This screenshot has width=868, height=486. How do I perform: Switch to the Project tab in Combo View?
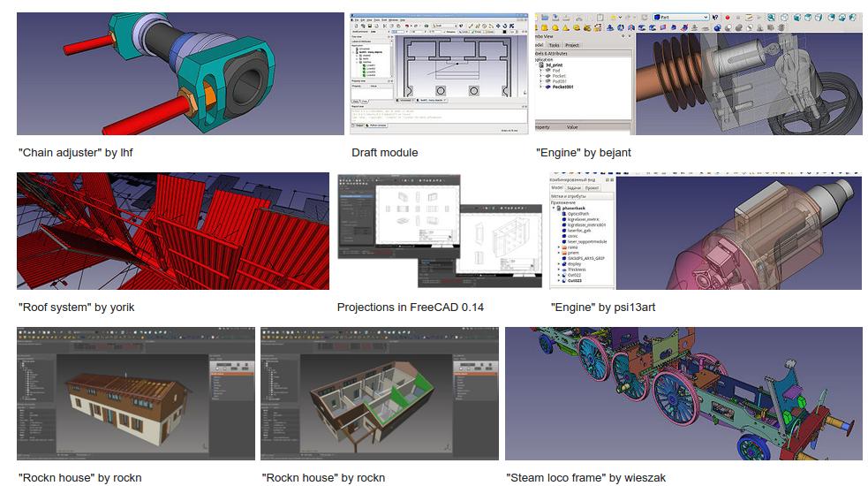pyautogui.click(x=572, y=44)
